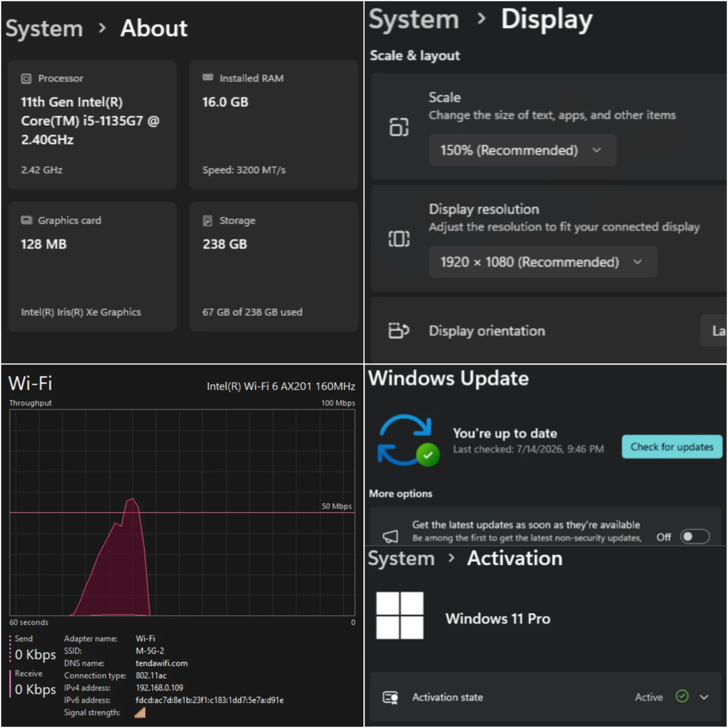Go back to System from Display breadcrumb

point(414,20)
